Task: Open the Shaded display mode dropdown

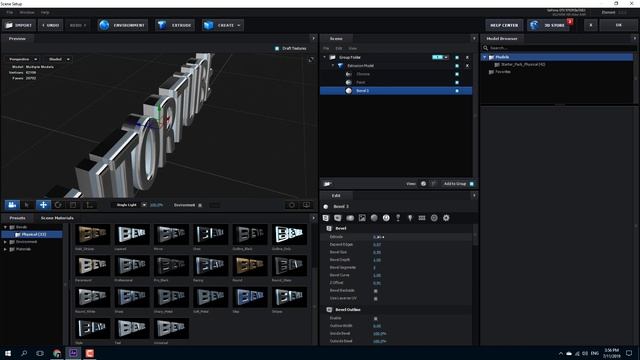Action: pos(58,59)
